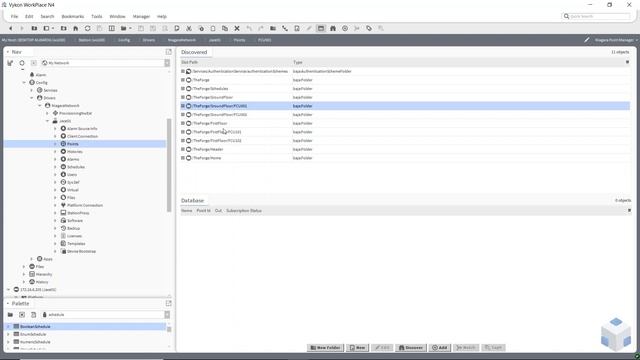Click the tag icon in the toolbar
Viewport: 640px width, 360px height.
coord(369,29)
